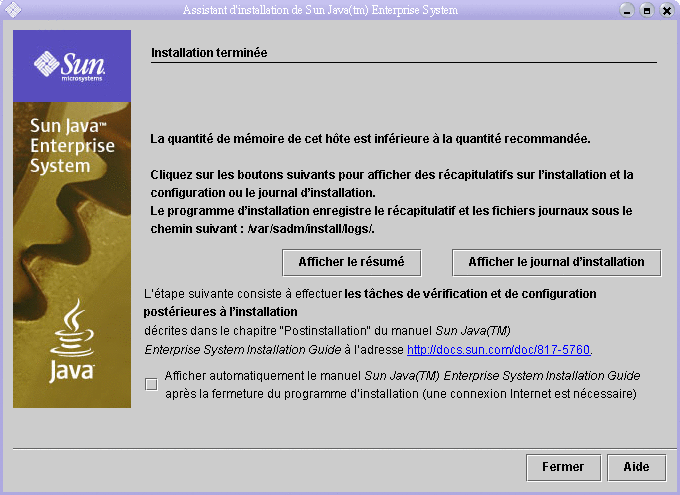680x495 pixels.
Task: Click the memory warning text about quantité recommandée
Action: [x=370, y=139]
